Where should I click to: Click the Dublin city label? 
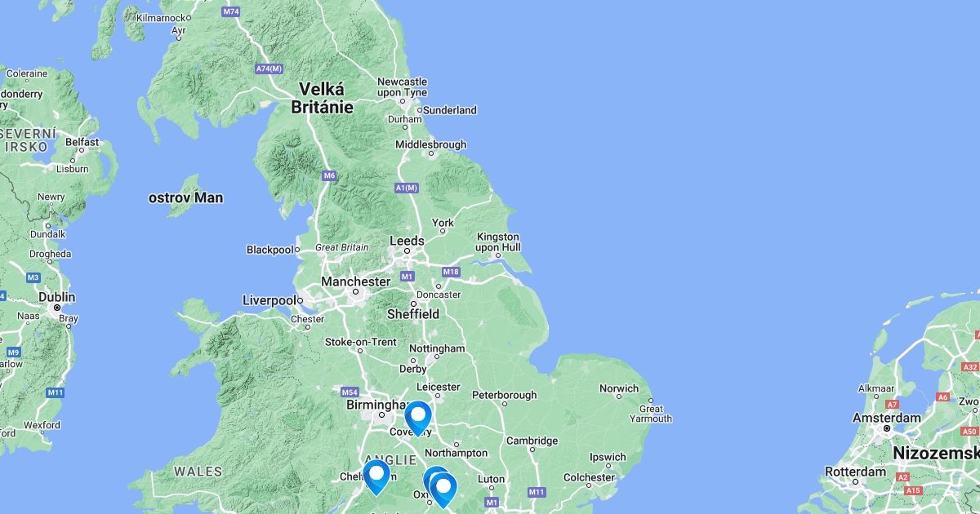click(56, 297)
